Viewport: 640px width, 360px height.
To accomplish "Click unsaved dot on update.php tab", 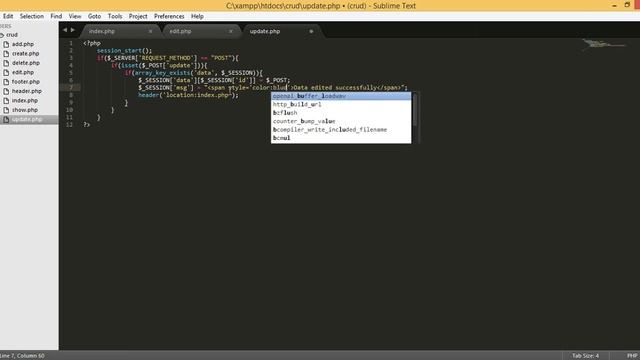I will point(311,31).
